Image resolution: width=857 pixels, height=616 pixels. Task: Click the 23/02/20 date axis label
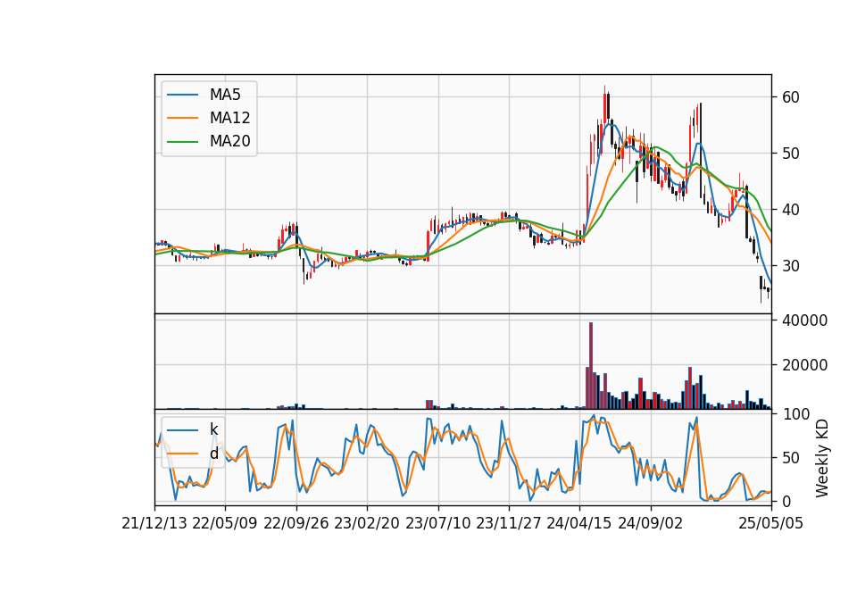point(367,523)
